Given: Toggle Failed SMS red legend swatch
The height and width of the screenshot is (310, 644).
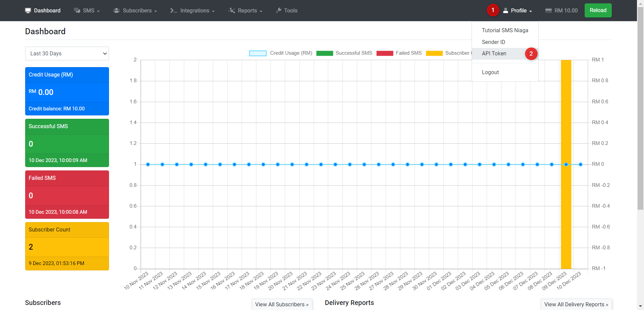Looking at the screenshot, I should 385,53.
